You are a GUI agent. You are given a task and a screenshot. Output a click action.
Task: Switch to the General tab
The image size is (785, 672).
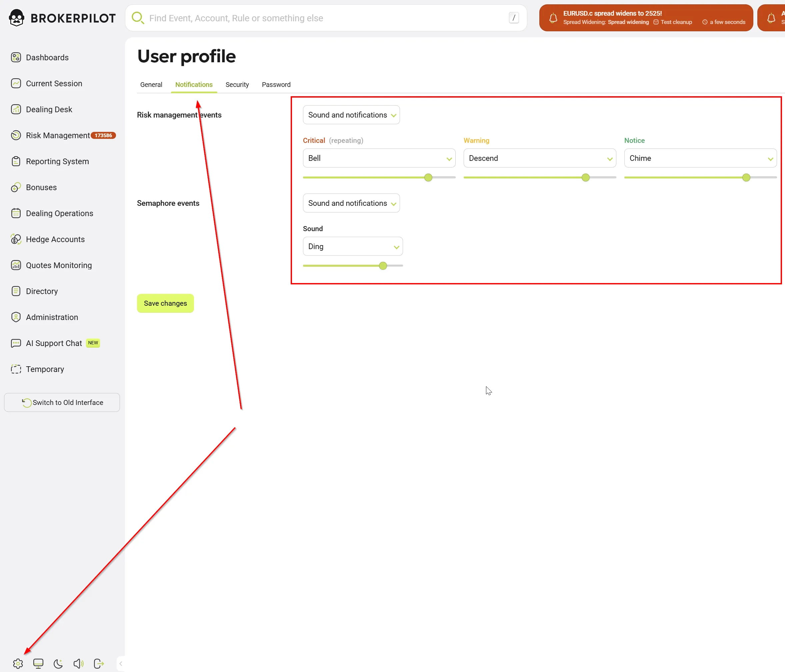(151, 85)
